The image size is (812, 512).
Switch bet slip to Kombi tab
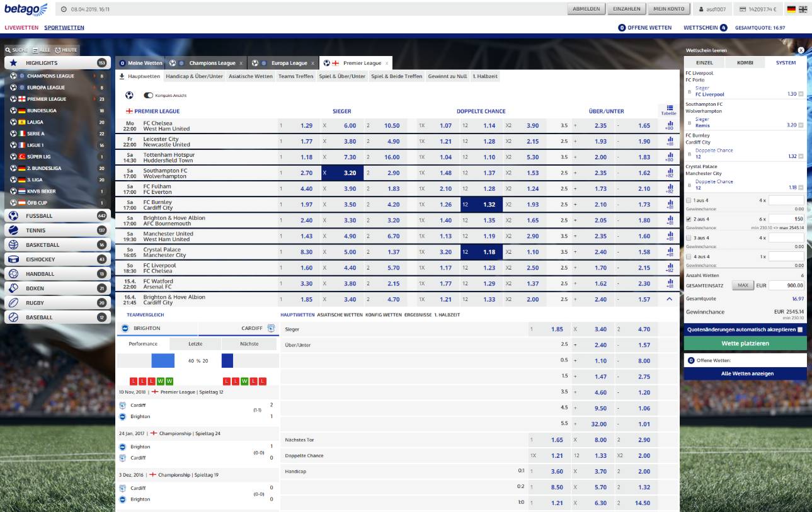pyautogui.click(x=745, y=63)
